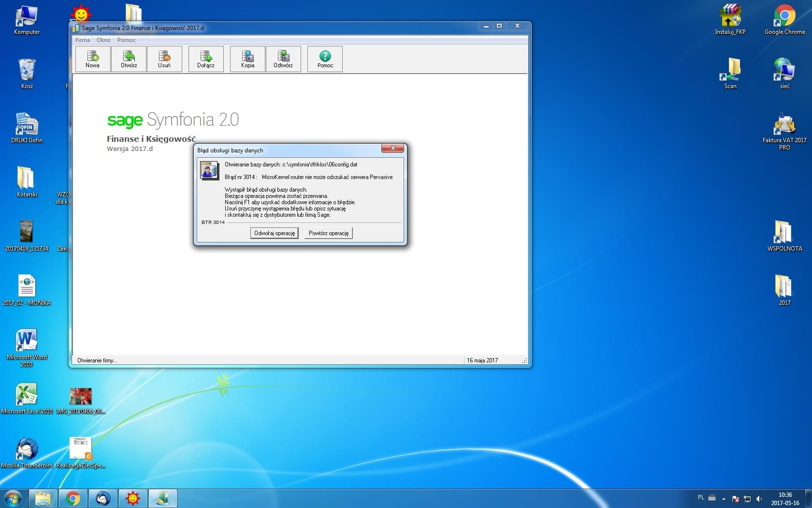Close the Sage Symfonia window
Viewport: 812px width, 508px height.
(x=517, y=26)
